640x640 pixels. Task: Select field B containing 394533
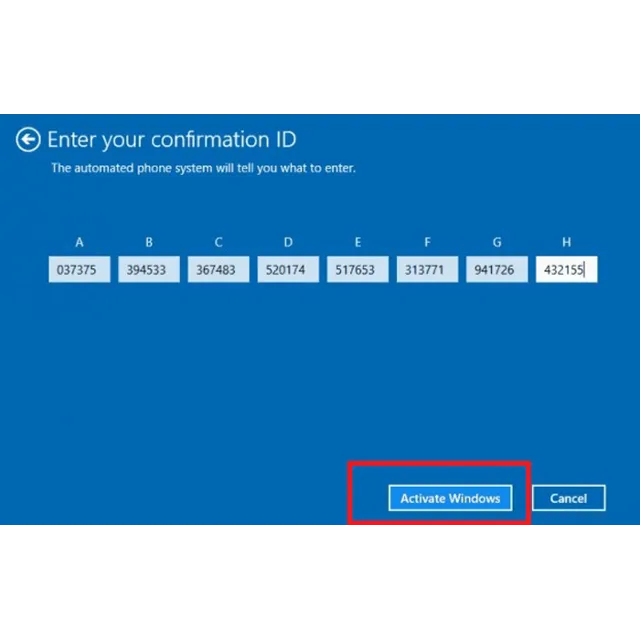pos(149,269)
